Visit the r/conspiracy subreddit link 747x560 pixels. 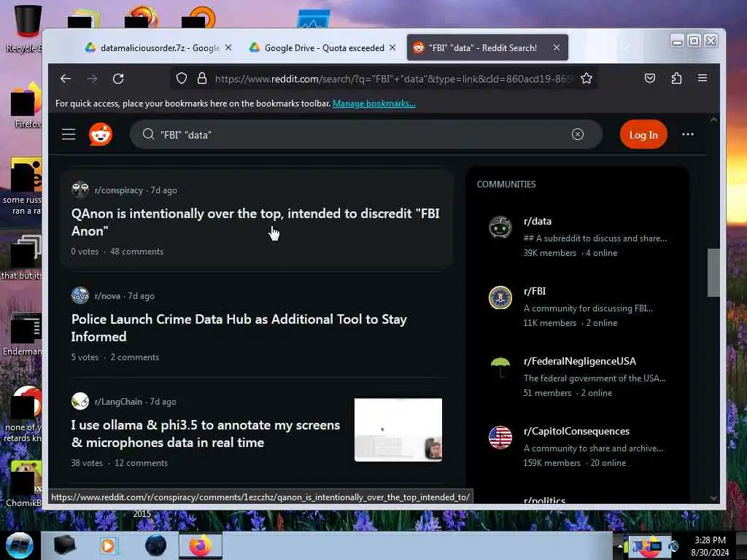(x=119, y=190)
